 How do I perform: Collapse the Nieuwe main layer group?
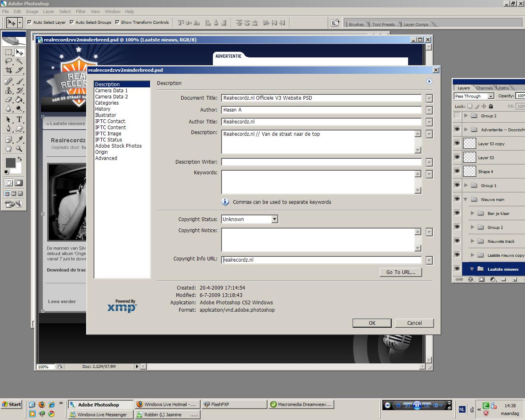click(x=466, y=199)
